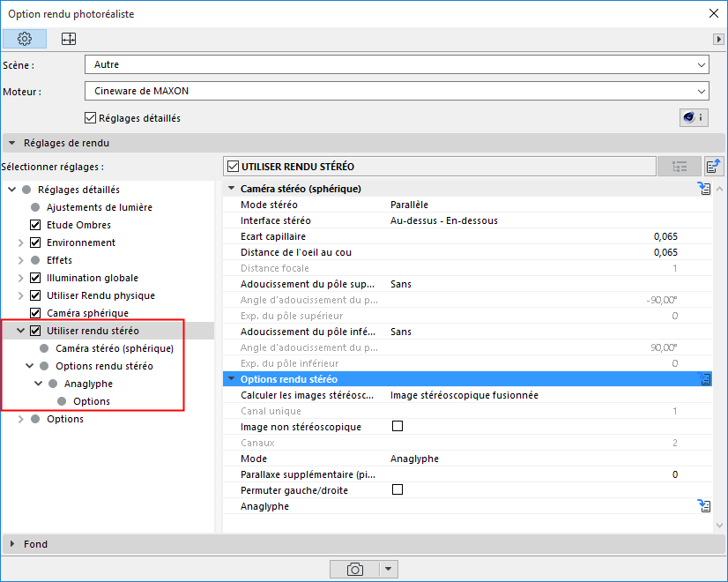This screenshot has height=582, width=728.
Task: Click the panel flyout arrow at top right
Action: (718, 39)
